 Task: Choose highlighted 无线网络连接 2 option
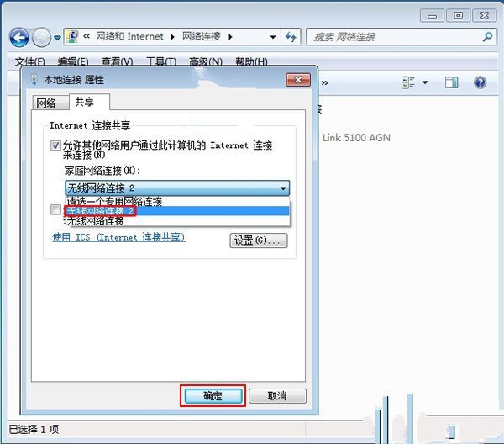coord(178,211)
